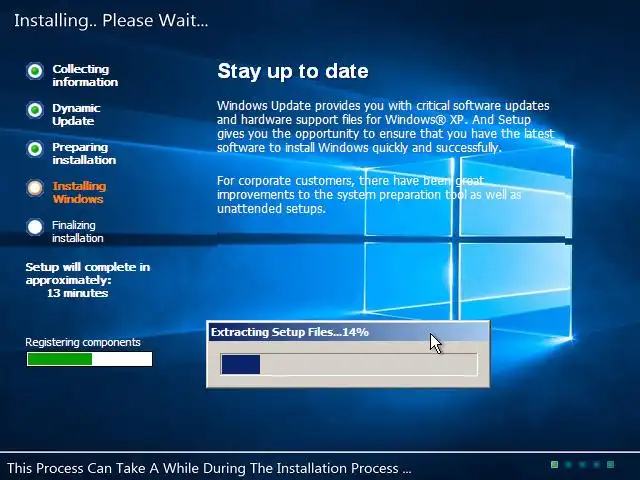This screenshot has width=640, height=480.
Task: Click the Extracting Setup Files progress bar
Action: 349,364
